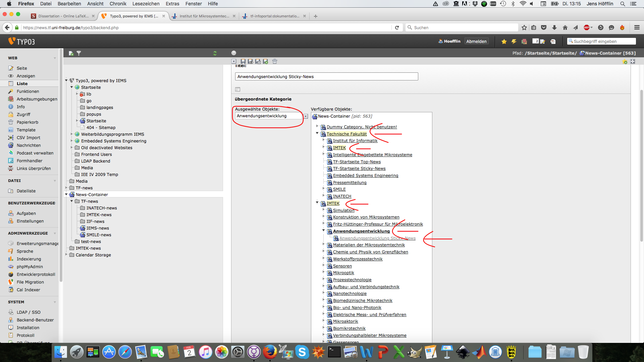Click the save and create new record icon
644x362 pixels.
pyautogui.click(x=266, y=61)
